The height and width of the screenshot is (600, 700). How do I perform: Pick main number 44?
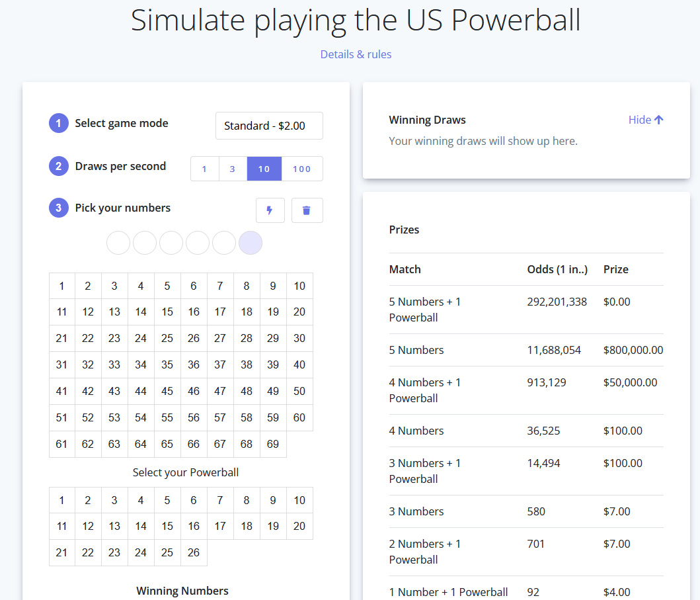click(x=141, y=391)
